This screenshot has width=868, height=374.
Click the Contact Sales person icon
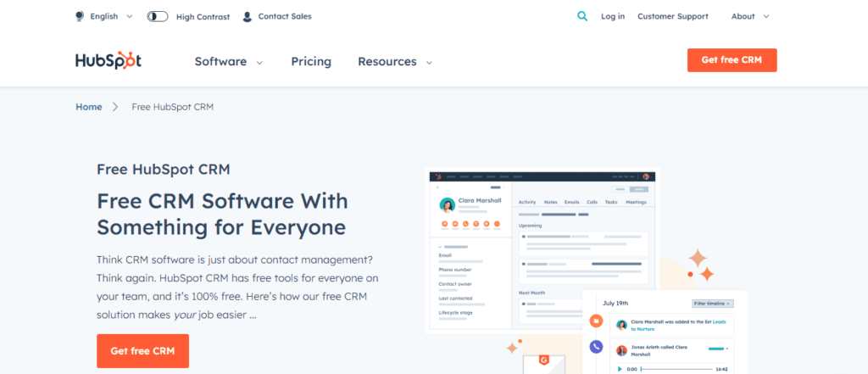[248, 17]
